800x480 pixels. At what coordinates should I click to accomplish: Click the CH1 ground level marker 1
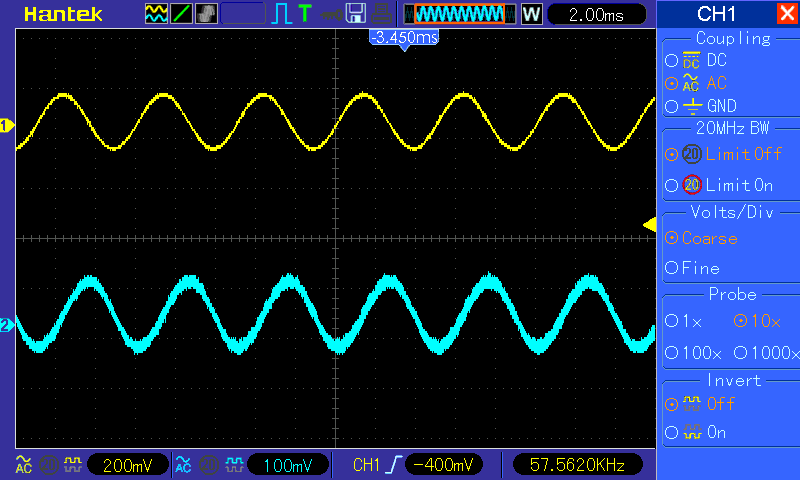pyautogui.click(x=7, y=125)
